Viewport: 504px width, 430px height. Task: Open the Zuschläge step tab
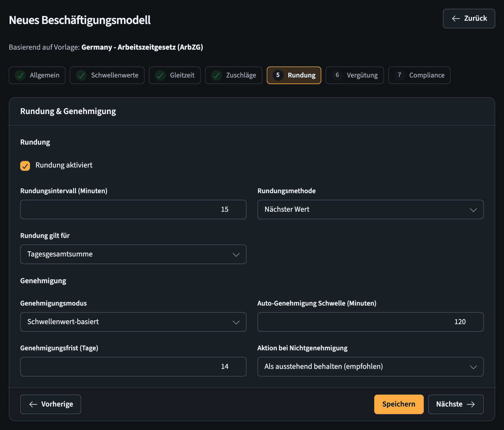pos(234,75)
